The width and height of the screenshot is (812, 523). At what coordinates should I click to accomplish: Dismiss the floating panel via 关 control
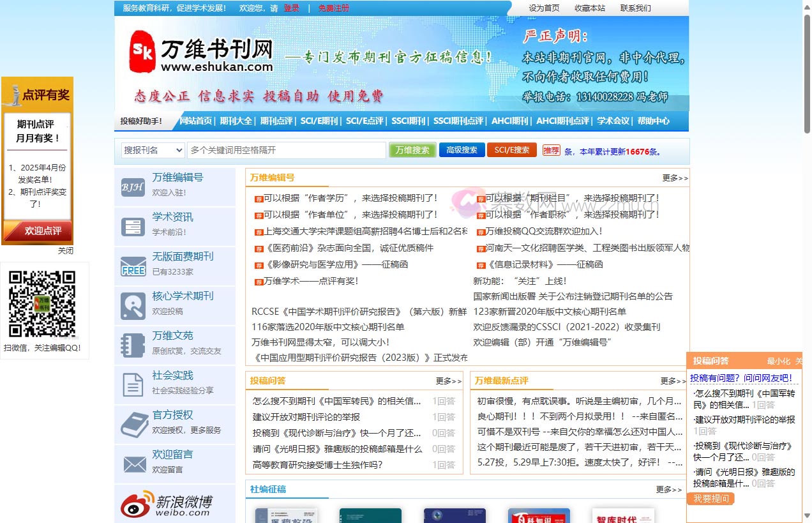pos(800,361)
